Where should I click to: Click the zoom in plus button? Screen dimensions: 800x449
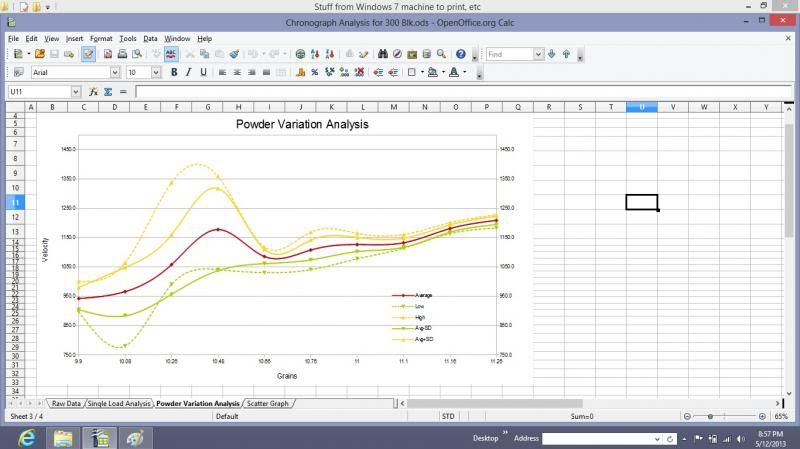tap(762, 417)
